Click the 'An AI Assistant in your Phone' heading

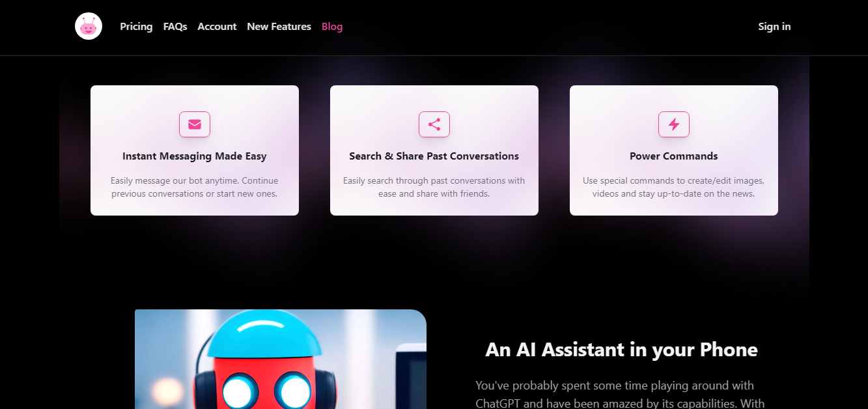click(x=622, y=350)
